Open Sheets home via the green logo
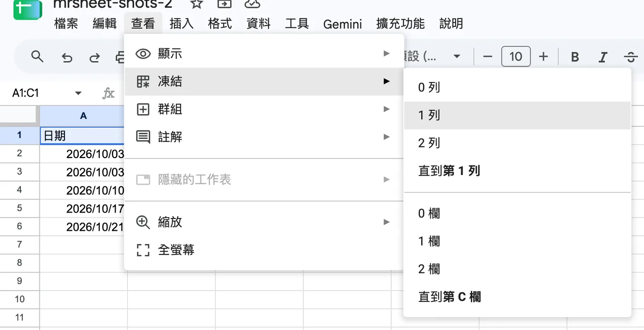This screenshot has width=644, height=330. click(x=27, y=10)
